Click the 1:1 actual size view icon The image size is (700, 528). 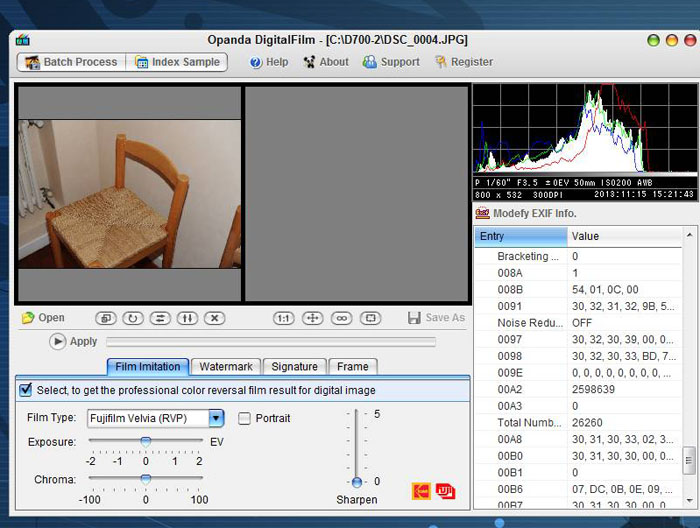point(284,318)
